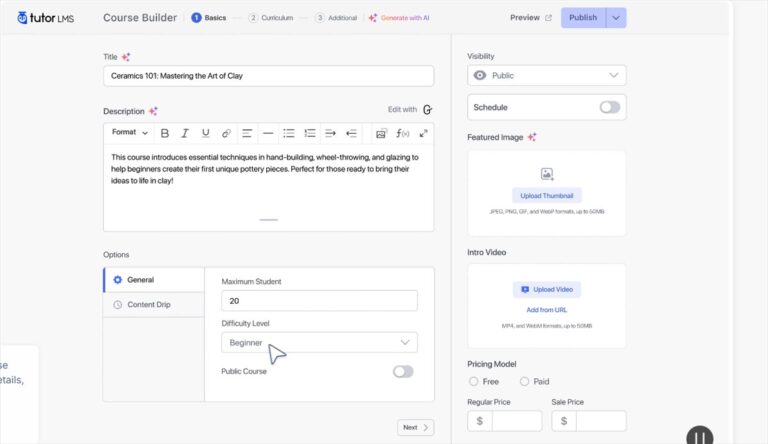Click the insert image icon in editor
Viewport: 768px width, 444px height.
[x=381, y=133]
